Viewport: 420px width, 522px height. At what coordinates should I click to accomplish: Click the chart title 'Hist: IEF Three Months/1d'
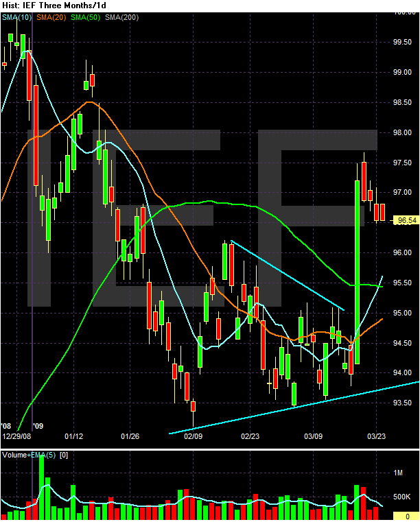[x=54, y=5]
